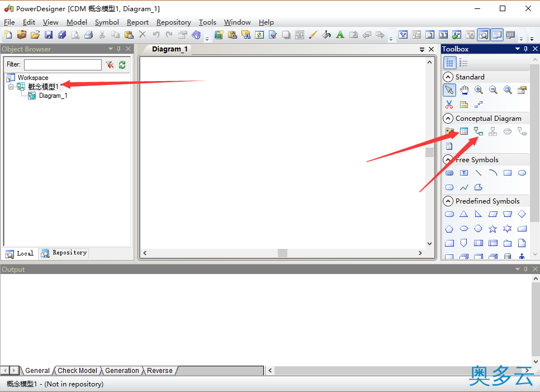Click the Open folder toolbar icon
The height and width of the screenshot is (392, 540).
[35, 35]
